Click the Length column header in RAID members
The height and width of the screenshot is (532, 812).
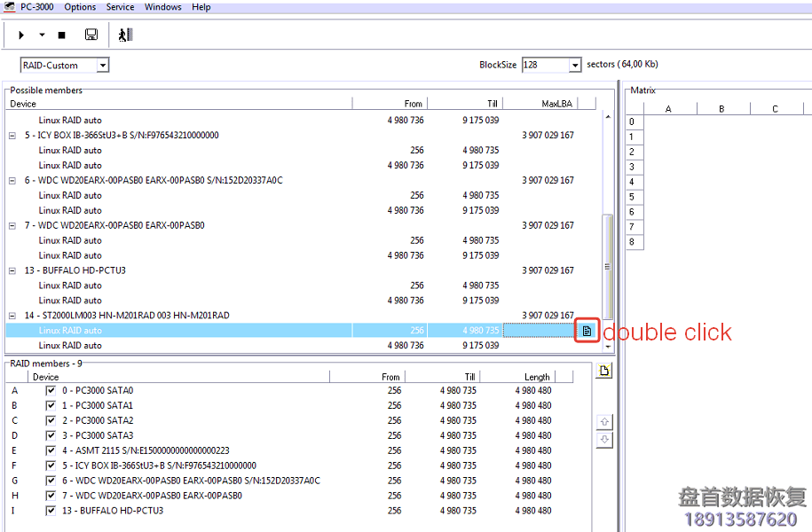[537, 377]
